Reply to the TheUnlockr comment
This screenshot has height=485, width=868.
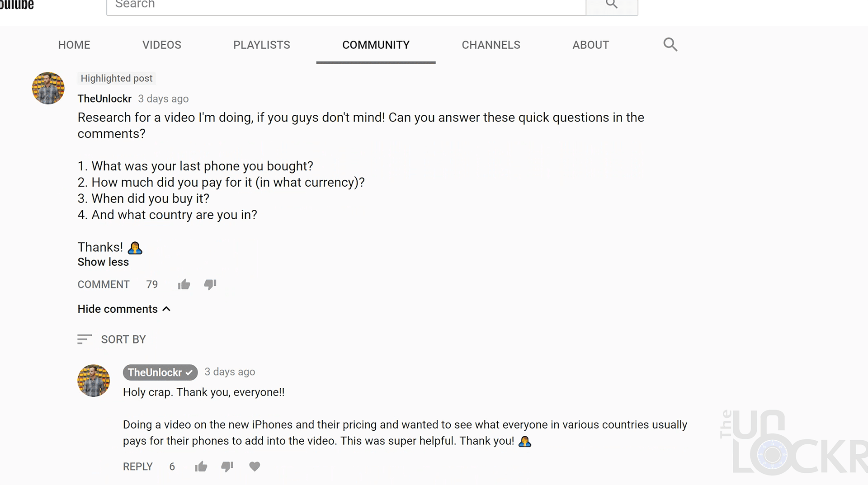(x=138, y=466)
